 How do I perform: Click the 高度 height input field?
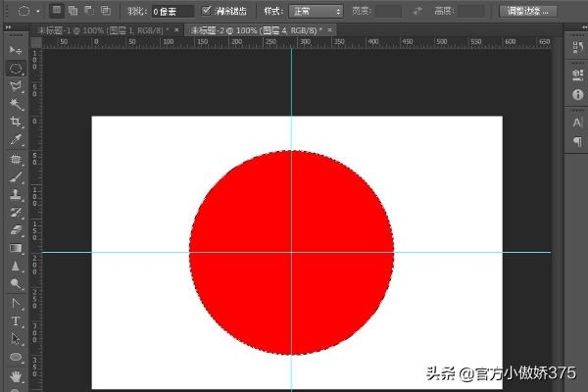(x=471, y=11)
